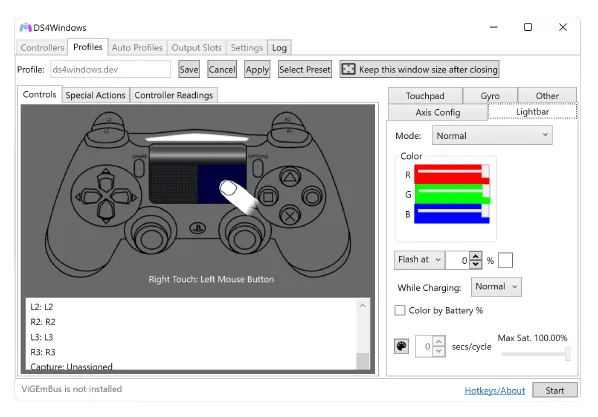Click the left touchpad area on controller
This screenshot has width=598, height=417.
tap(174, 184)
